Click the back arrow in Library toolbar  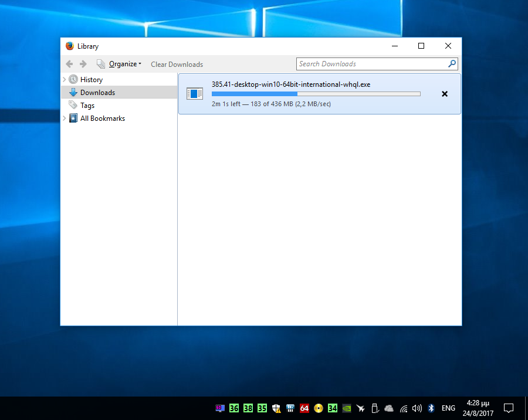coord(69,64)
